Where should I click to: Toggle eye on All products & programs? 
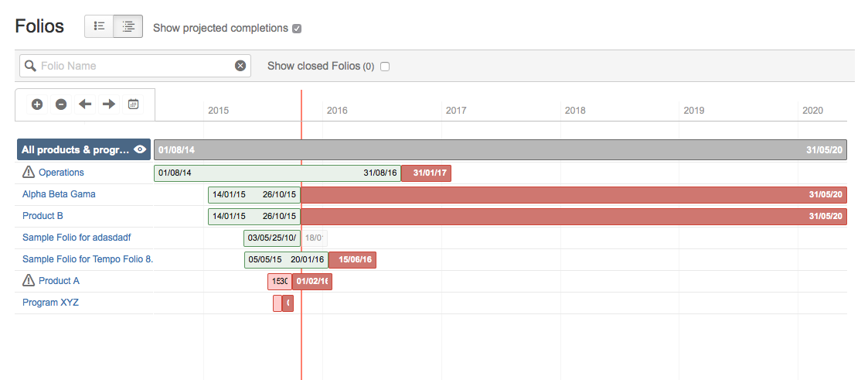click(x=140, y=149)
